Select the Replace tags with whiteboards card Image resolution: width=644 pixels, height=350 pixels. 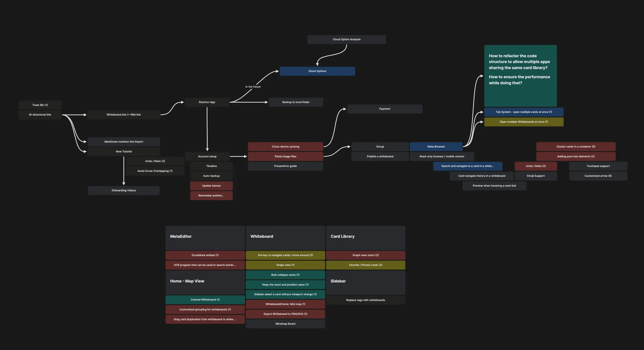pyautogui.click(x=365, y=300)
